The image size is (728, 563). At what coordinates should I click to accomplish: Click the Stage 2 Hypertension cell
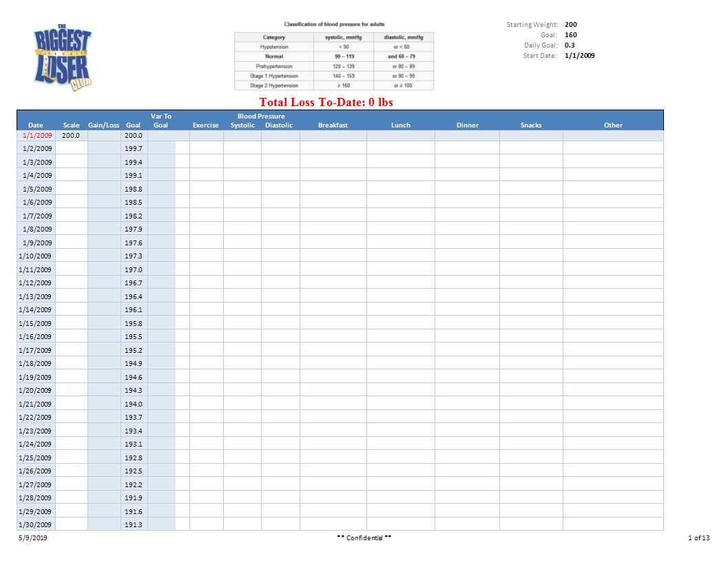coord(274,85)
